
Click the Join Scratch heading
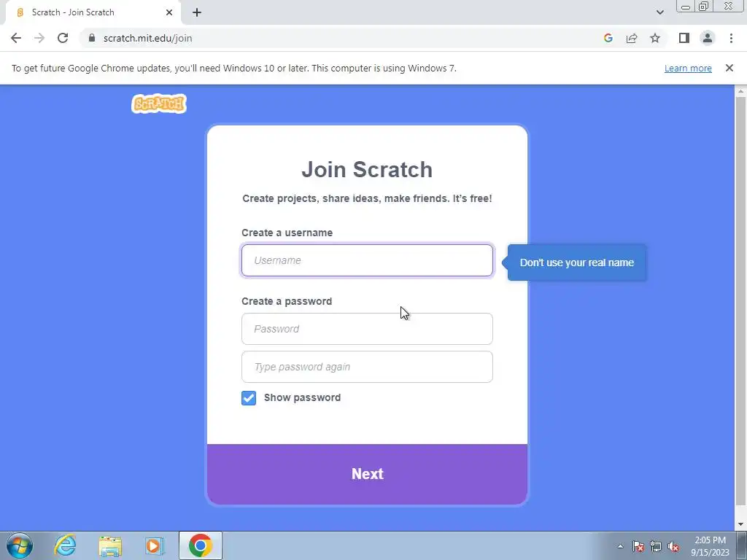(x=367, y=169)
